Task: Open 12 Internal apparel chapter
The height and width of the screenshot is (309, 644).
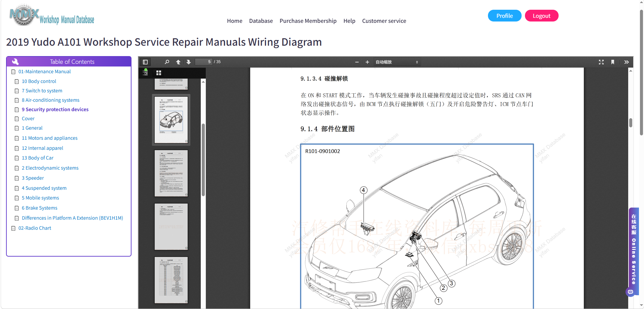Action: coord(42,148)
